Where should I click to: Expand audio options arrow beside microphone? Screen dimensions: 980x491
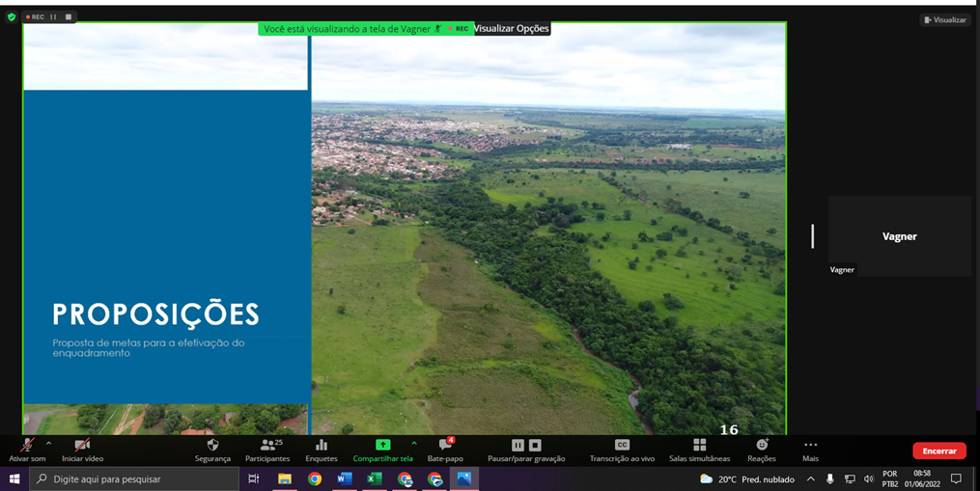click(48, 444)
